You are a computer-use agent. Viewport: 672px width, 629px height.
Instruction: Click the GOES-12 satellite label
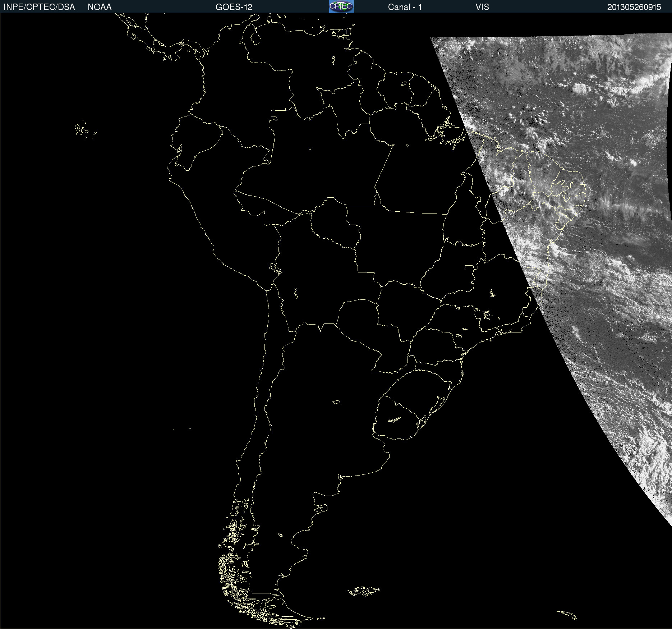[234, 7]
